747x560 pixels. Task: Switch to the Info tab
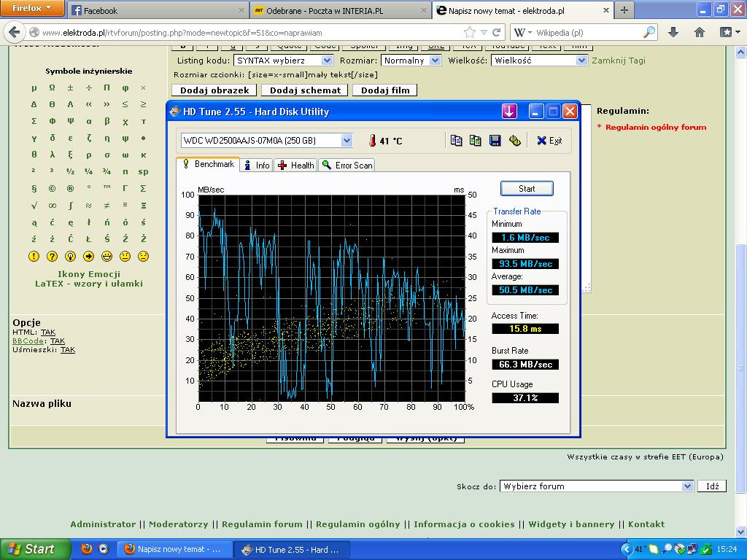pyautogui.click(x=257, y=166)
